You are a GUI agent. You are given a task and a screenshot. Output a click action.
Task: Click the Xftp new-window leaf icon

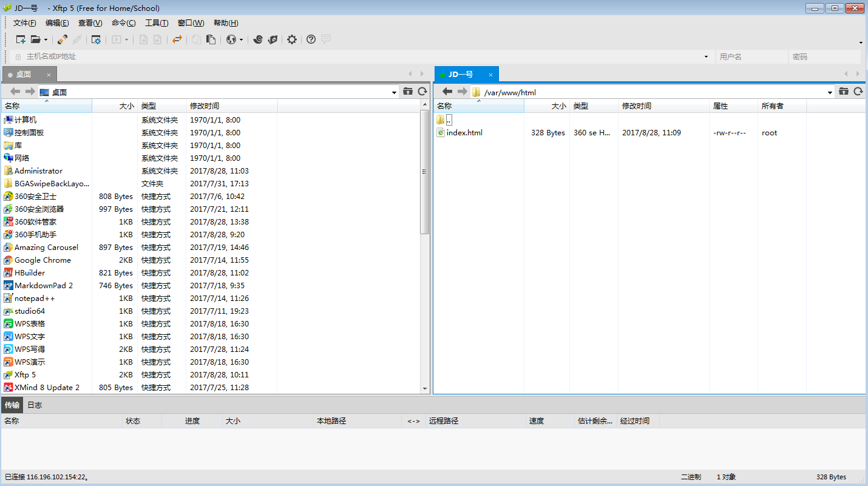273,39
